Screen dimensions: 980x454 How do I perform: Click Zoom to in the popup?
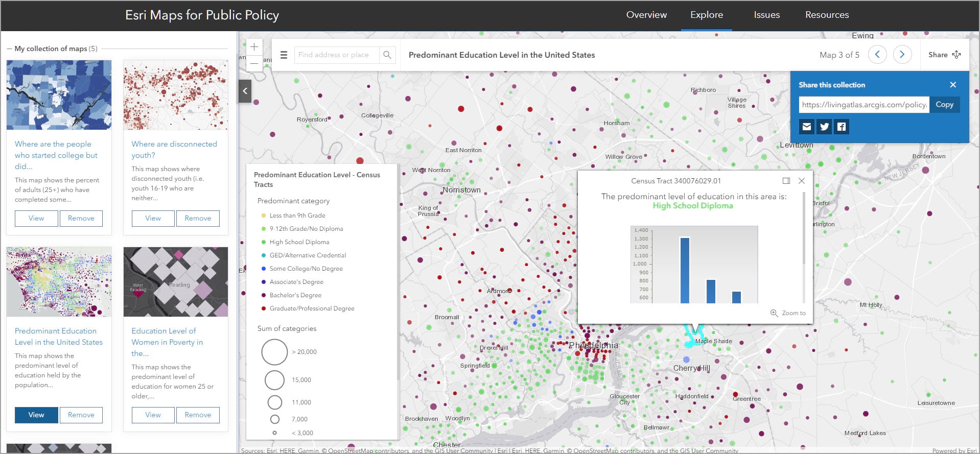[x=788, y=313]
